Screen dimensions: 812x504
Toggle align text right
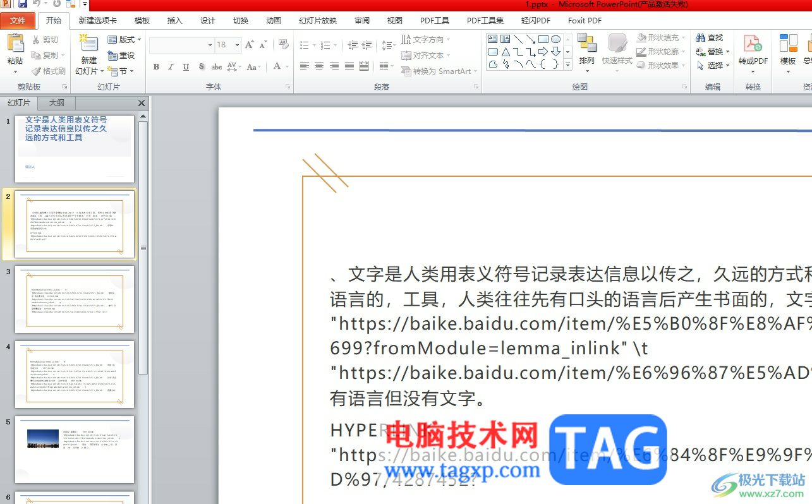point(334,66)
